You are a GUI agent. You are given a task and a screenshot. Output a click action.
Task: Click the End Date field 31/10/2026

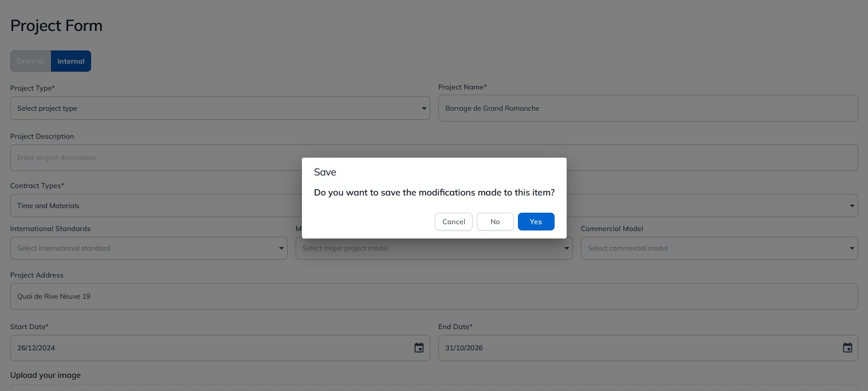tap(648, 348)
